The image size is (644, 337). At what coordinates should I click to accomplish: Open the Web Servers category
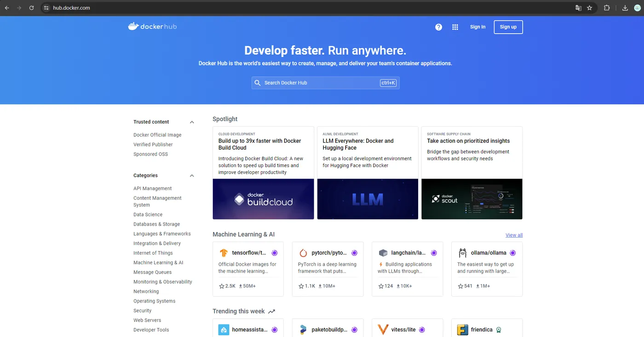coord(147,320)
